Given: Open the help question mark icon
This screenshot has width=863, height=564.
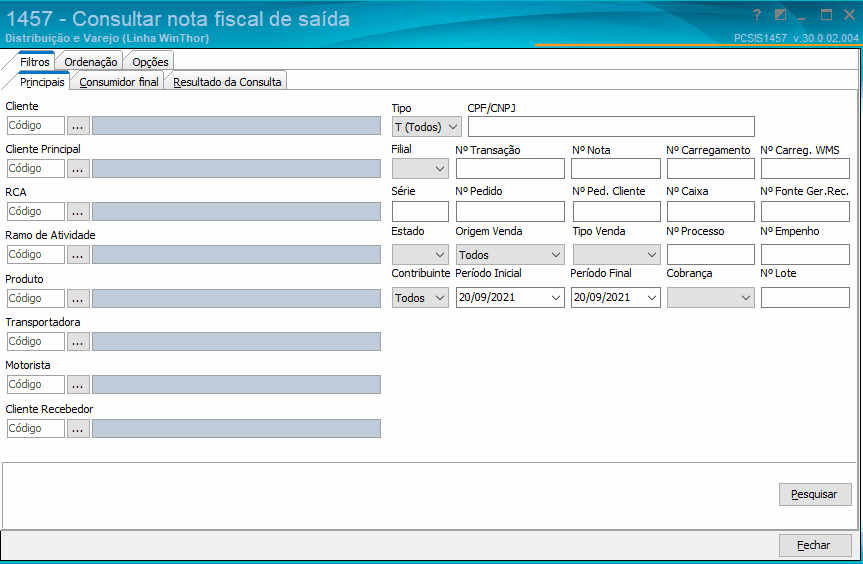Looking at the screenshot, I should 757,15.
